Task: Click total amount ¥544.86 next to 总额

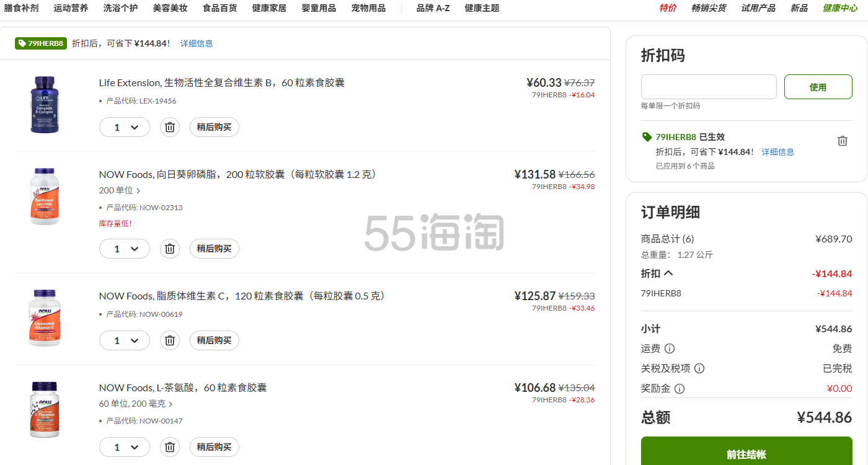Action: [825, 417]
